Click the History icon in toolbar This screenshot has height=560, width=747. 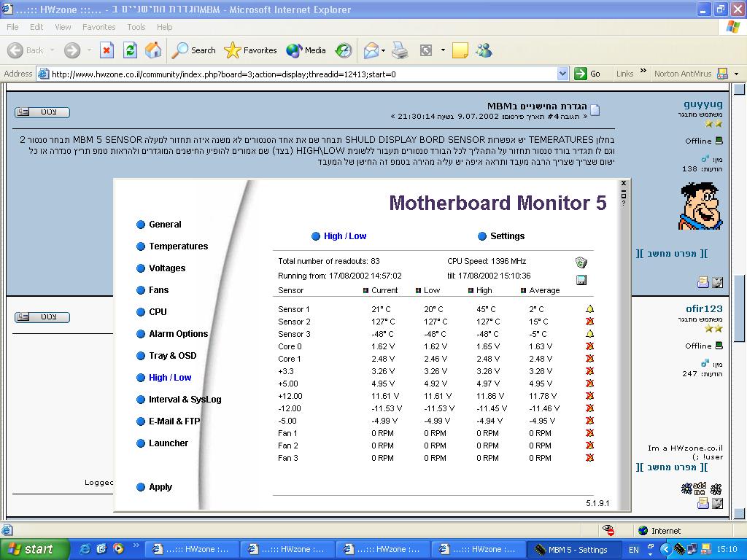tap(344, 50)
